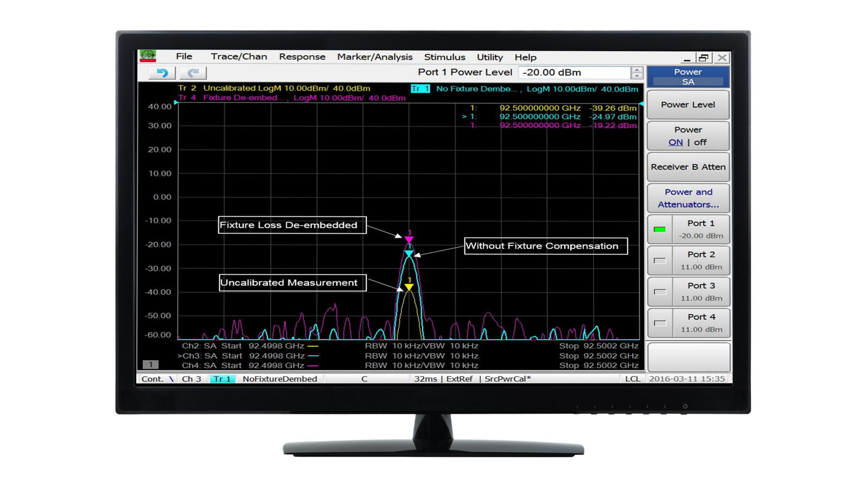The width and height of the screenshot is (868, 488).
Task: Click the application logo icon beside File
Action: [148, 56]
